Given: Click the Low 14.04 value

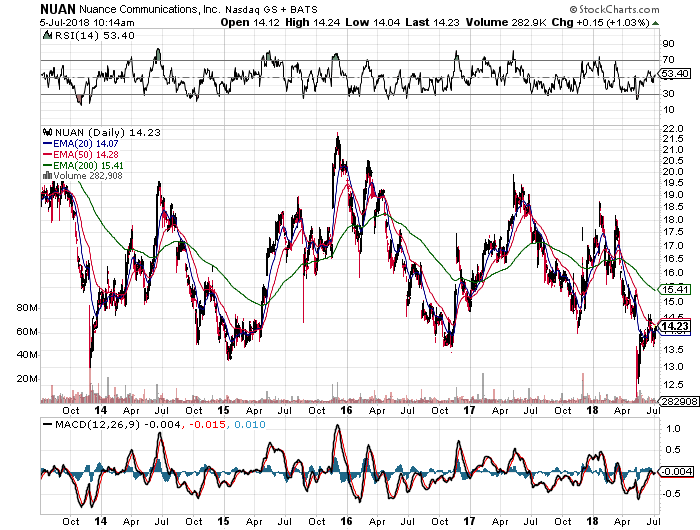Looking at the screenshot, I should tap(373, 22).
